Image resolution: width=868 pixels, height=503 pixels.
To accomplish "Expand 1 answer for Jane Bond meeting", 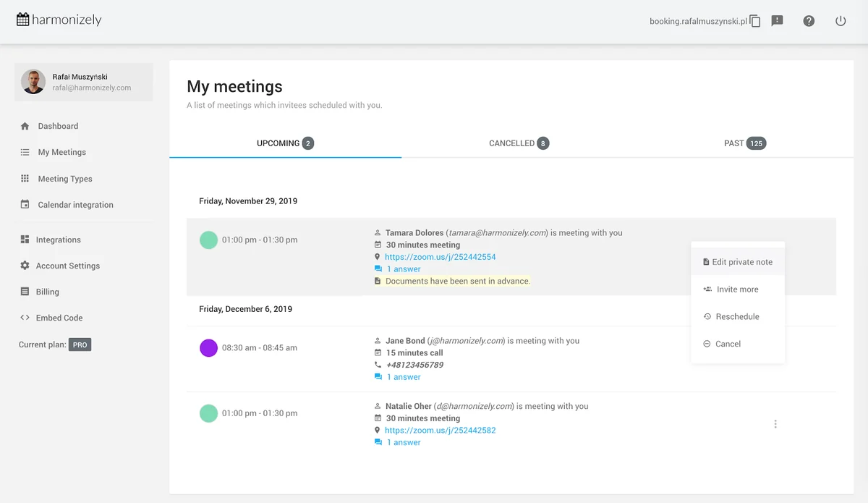I will (x=404, y=377).
